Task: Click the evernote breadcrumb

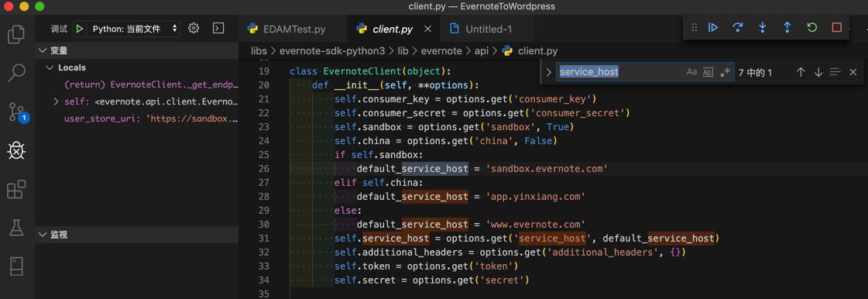Action: [x=441, y=51]
